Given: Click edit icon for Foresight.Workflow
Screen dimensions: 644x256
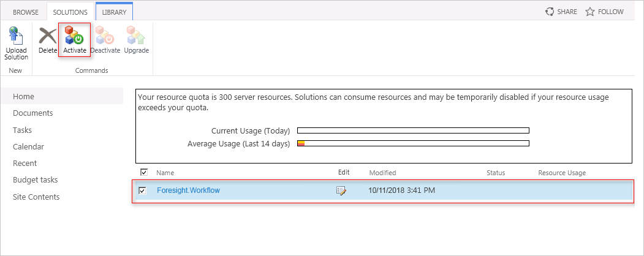Looking at the screenshot, I should (341, 190).
